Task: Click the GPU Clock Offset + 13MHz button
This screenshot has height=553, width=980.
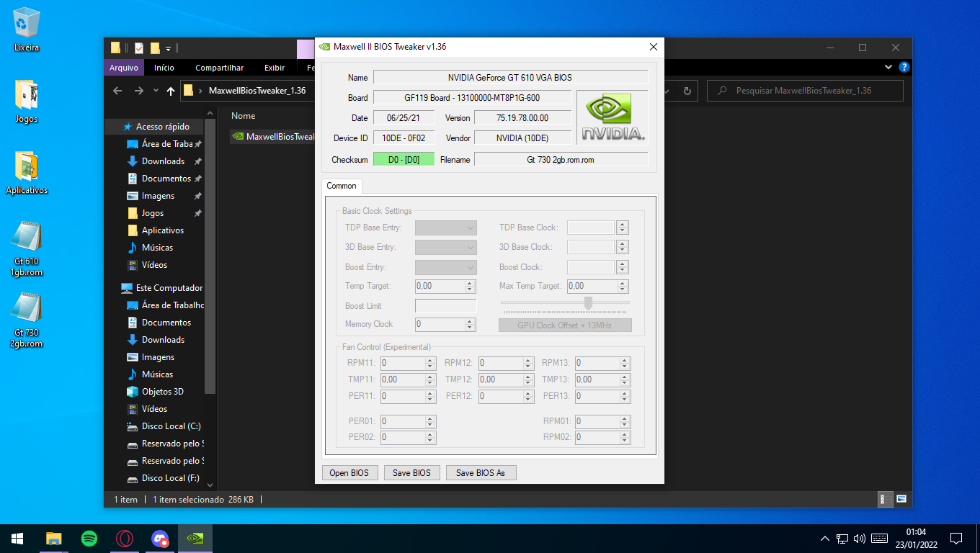Action: click(x=565, y=325)
